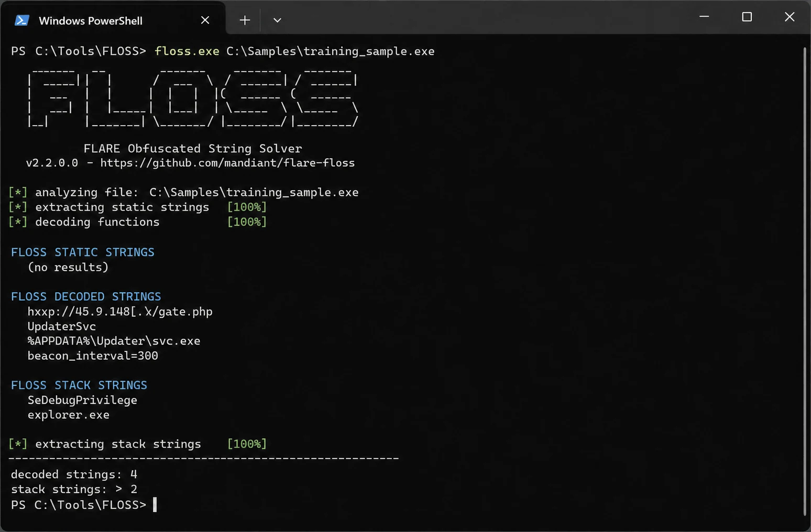Click the (no results) text

68,267
